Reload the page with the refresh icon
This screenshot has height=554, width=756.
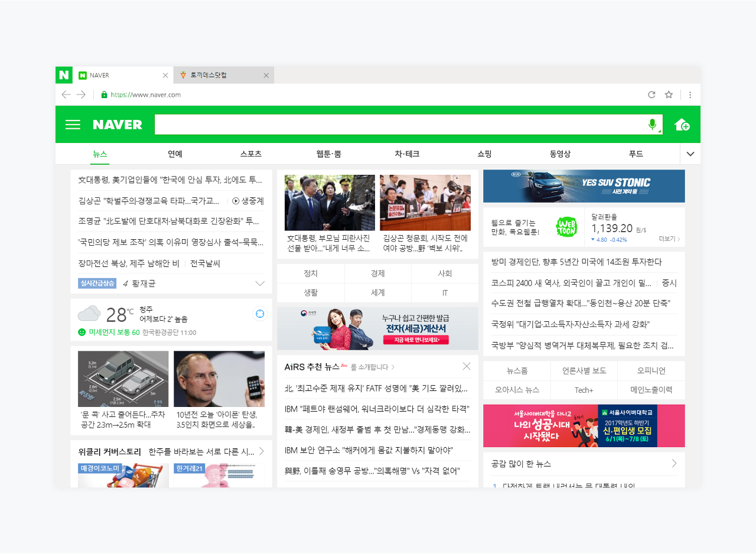click(x=651, y=94)
